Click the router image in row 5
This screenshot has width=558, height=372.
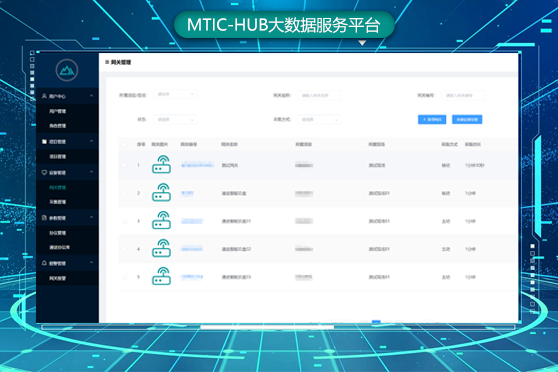point(162,276)
